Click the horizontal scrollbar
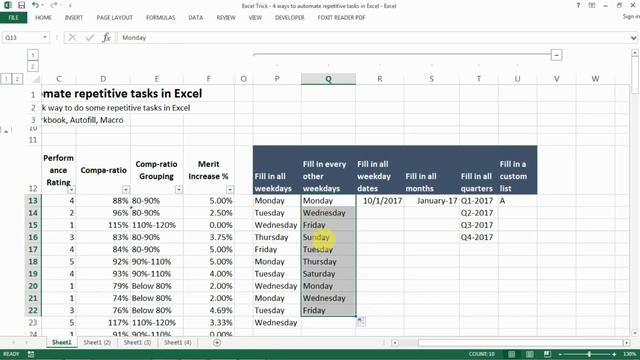Viewport: 640px width, 360px height. (510, 343)
